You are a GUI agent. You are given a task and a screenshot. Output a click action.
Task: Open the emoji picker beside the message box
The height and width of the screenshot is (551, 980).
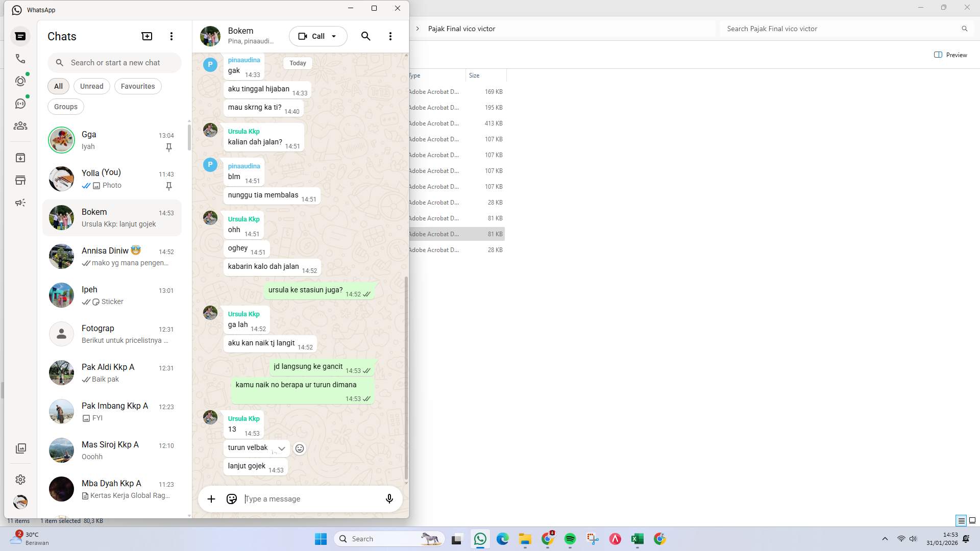[231, 499]
